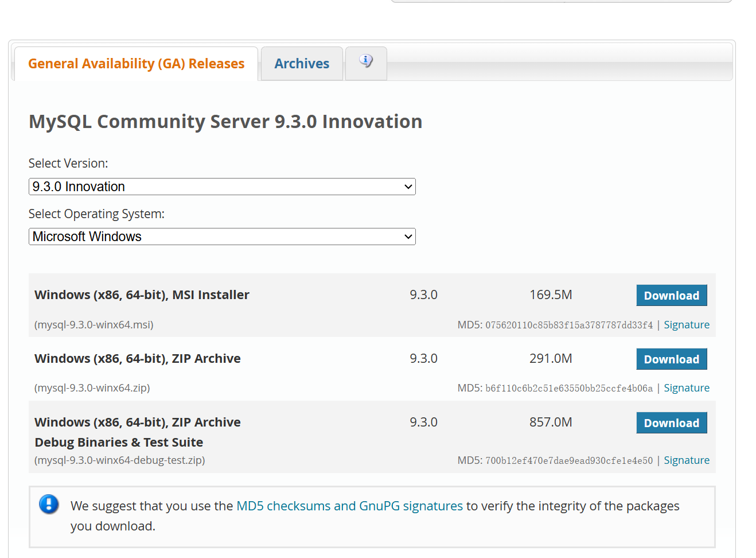Open the Signature link for the MSI Installer
Viewport: 756px width, 558px height.
686,324
